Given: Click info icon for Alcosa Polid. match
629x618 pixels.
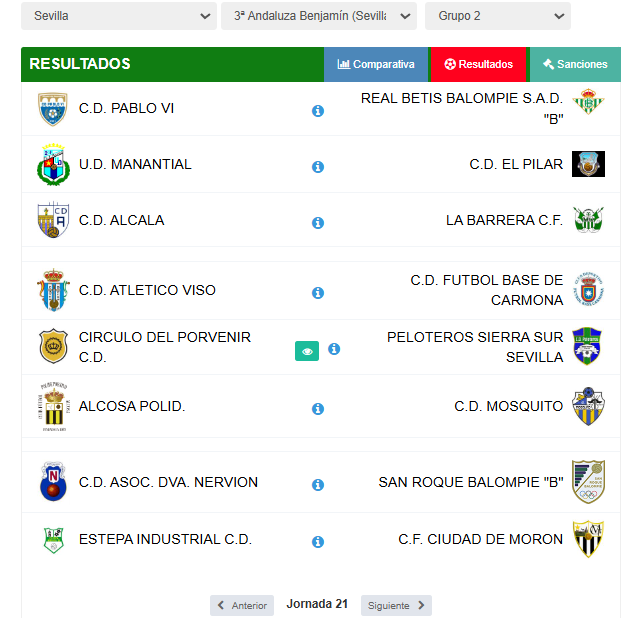Looking at the screenshot, I should coord(318,409).
